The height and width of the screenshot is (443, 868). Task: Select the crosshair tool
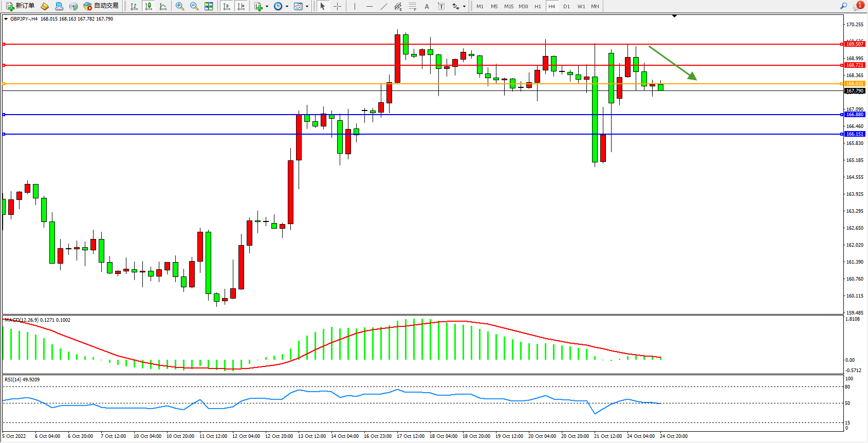[337, 6]
